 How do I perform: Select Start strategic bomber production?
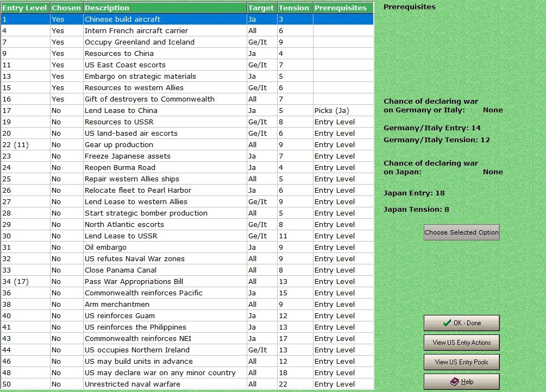[187, 213]
